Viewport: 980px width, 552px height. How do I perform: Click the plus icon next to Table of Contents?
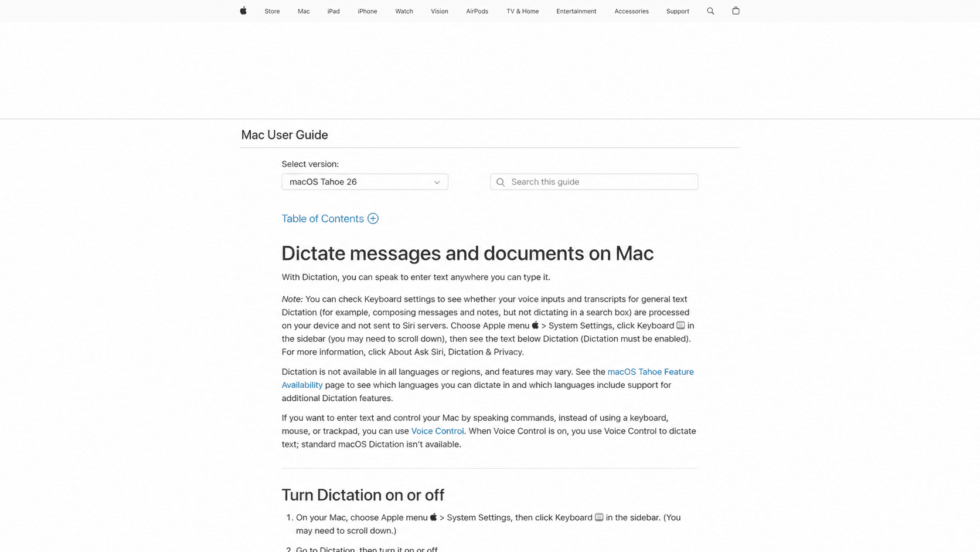373,219
